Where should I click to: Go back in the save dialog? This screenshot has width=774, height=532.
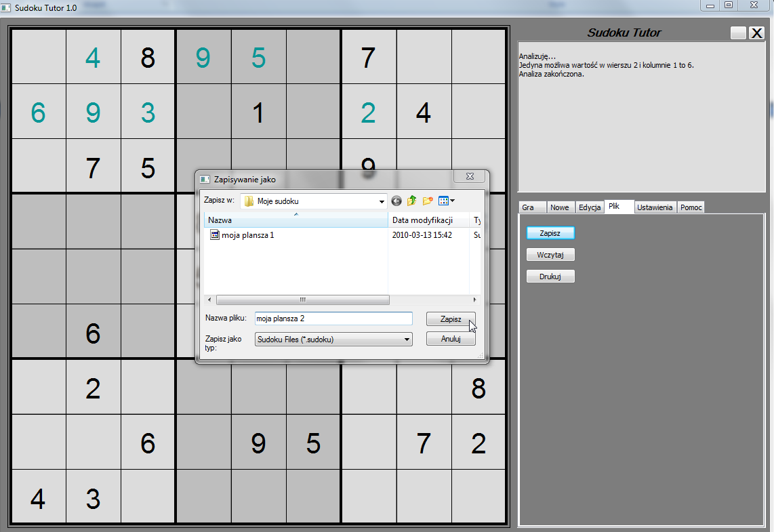pyautogui.click(x=396, y=201)
